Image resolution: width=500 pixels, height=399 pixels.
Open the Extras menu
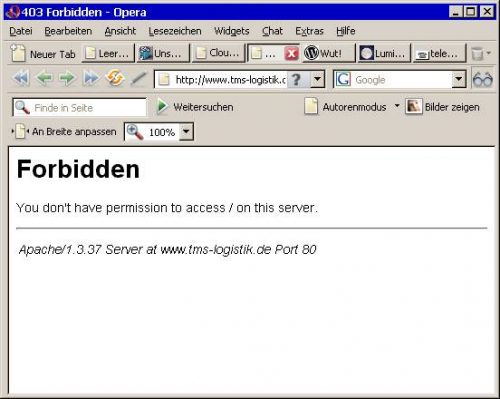point(309,31)
